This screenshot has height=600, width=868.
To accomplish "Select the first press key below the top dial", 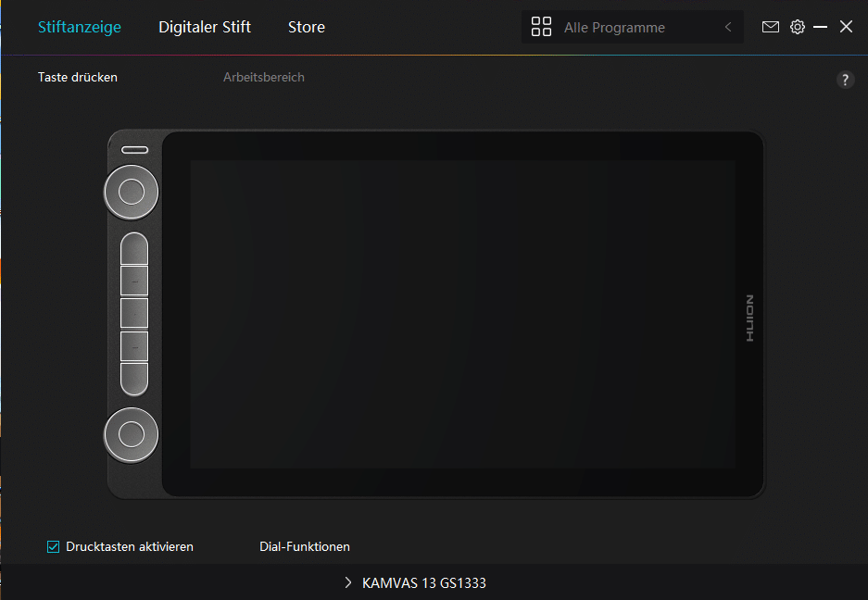I will (134, 248).
